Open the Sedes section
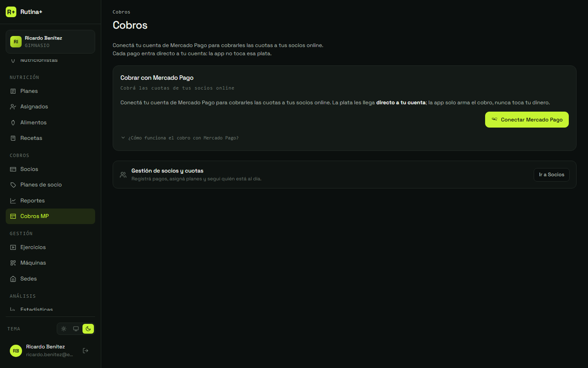 (50, 279)
